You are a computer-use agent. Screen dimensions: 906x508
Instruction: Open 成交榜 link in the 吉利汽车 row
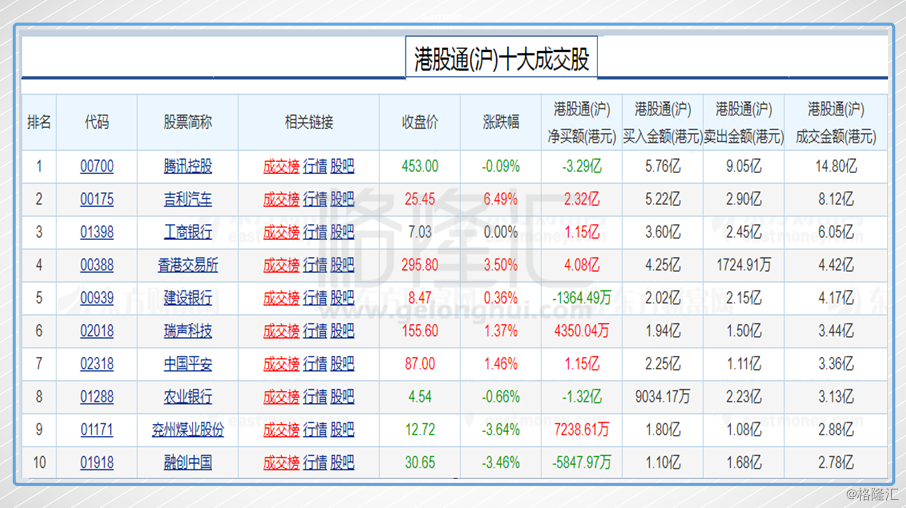(280, 199)
